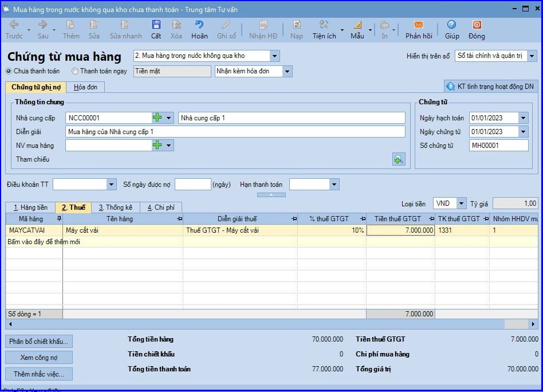Open Điều khoản TT dropdown
This screenshot has width=543, height=392.
point(111,185)
